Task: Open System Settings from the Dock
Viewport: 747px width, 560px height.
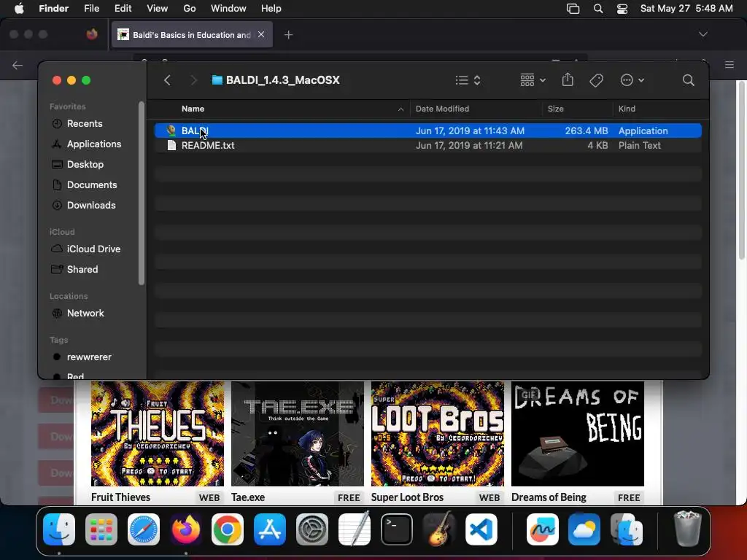Action: (x=312, y=529)
